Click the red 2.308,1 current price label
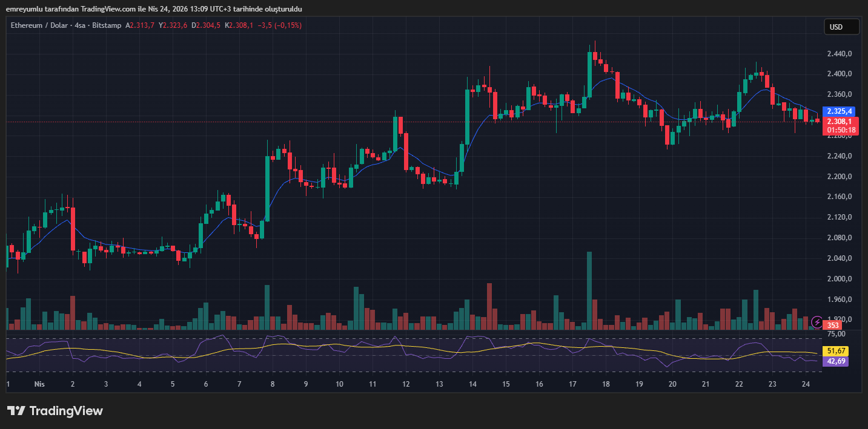Viewport: 868px width, 429px height. click(840, 121)
